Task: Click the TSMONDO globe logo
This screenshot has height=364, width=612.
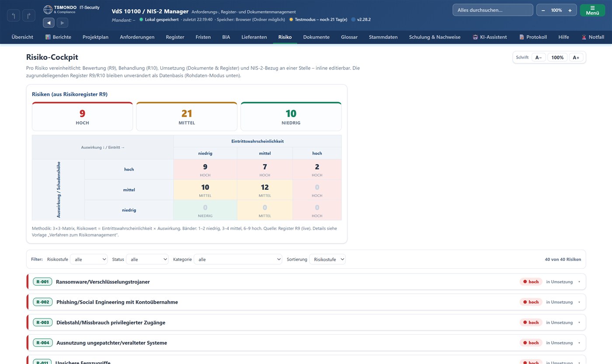Action: 48,9
